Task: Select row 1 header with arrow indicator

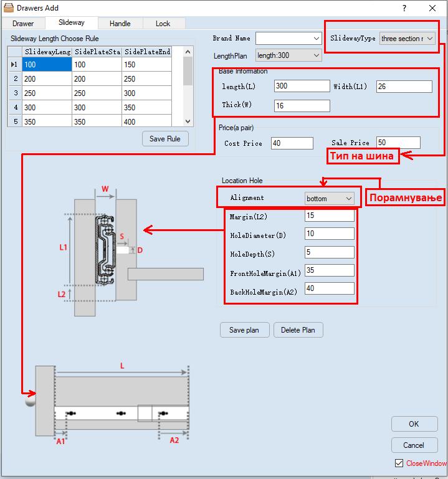Action: pos(15,64)
